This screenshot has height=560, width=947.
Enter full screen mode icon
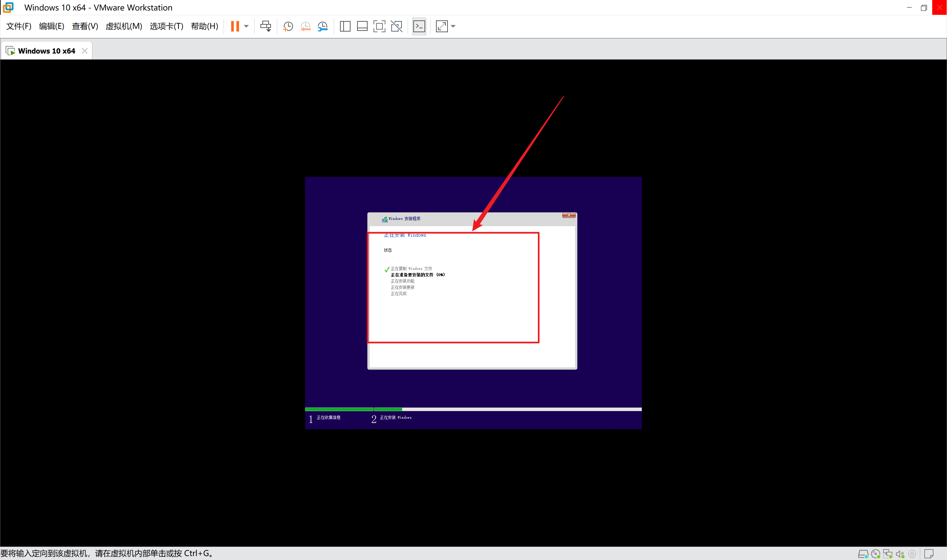coord(379,26)
